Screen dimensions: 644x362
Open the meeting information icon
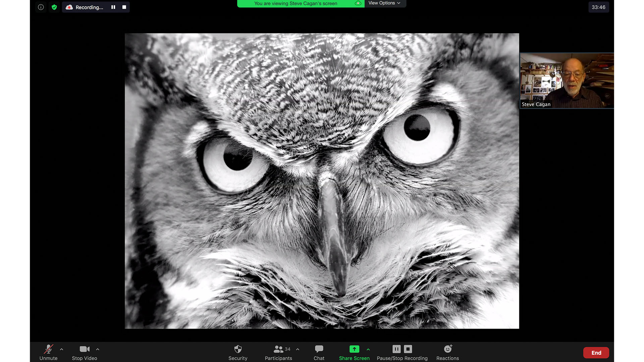pos(41,7)
